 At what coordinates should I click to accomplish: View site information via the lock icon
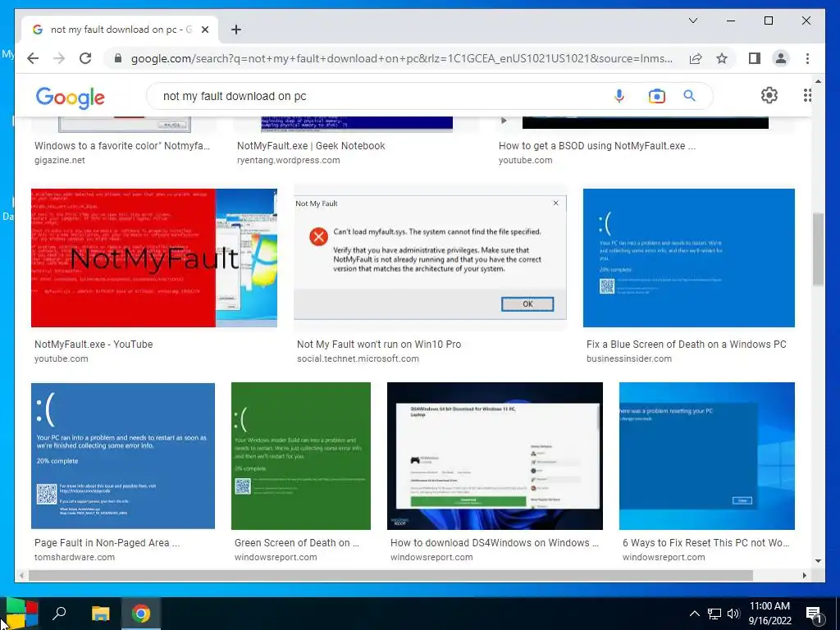118,58
